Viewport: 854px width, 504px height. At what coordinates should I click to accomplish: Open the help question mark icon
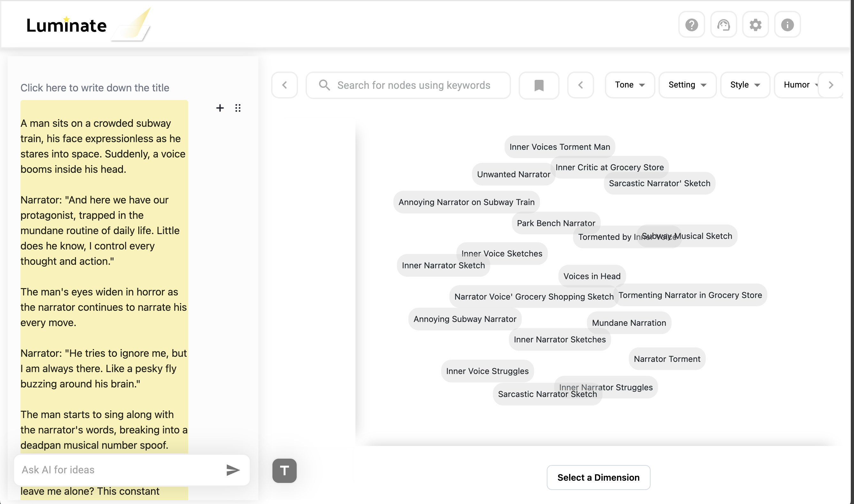[691, 25]
